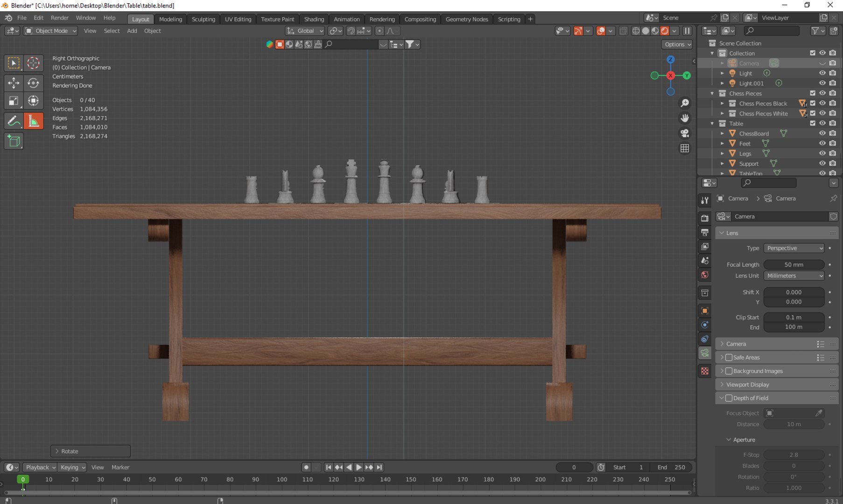Viewport: 843px width, 504px height.
Task: Enable the Safe Areas checkbox
Action: (729, 357)
